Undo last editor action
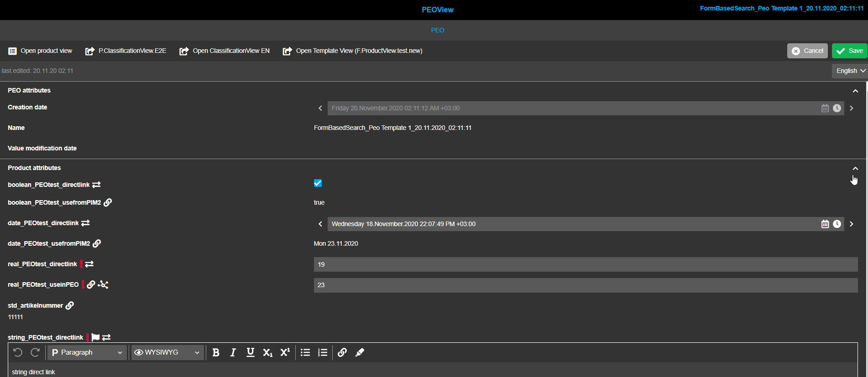Viewport: 868px width, 377px height. tap(18, 352)
